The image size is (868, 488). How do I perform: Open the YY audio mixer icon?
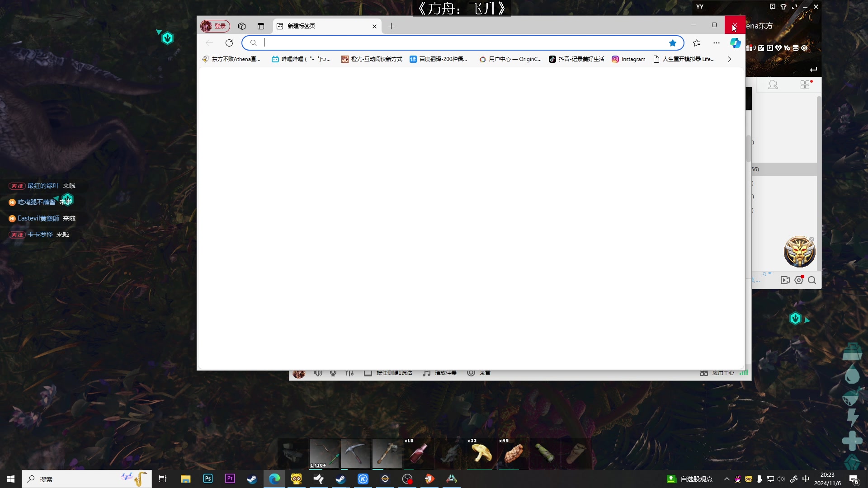349,373
